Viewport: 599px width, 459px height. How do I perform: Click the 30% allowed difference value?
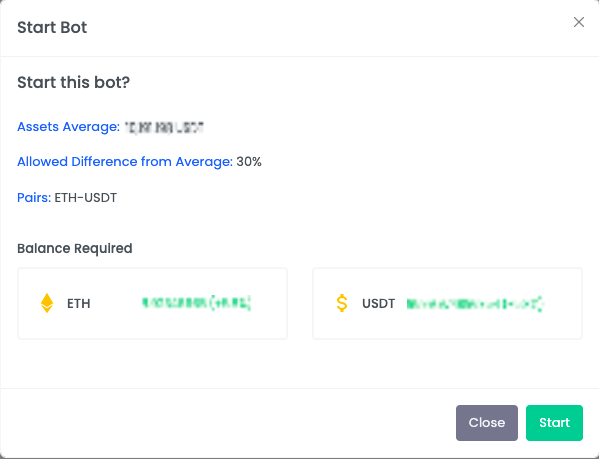coord(249,162)
